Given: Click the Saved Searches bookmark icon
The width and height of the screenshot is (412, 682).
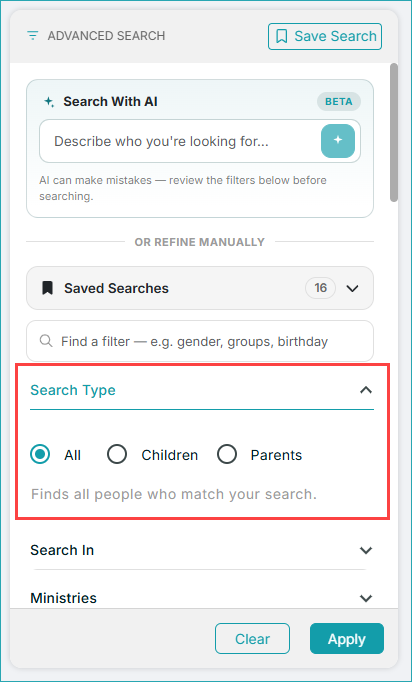Looking at the screenshot, I should point(47,288).
